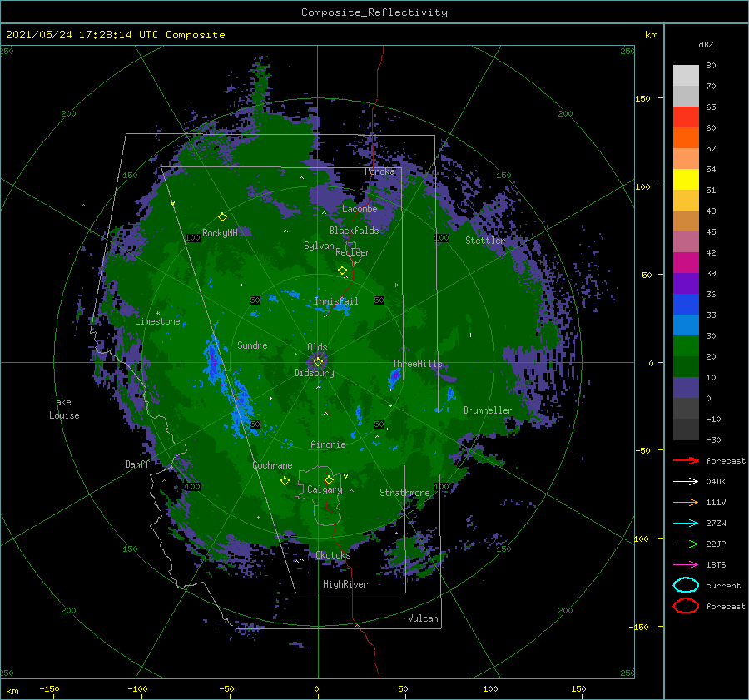Screen dimensions: 749x700
Task: Click the Ponoka label
Action: (x=379, y=171)
